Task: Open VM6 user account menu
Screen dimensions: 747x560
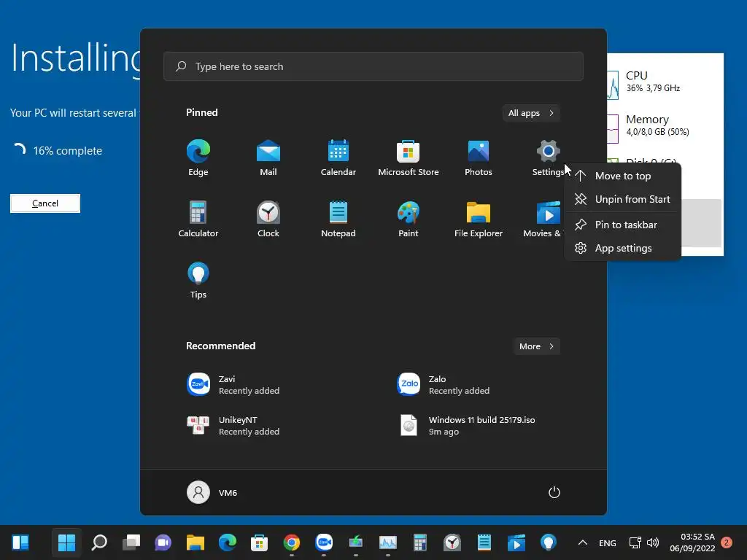Action: pyautogui.click(x=212, y=492)
